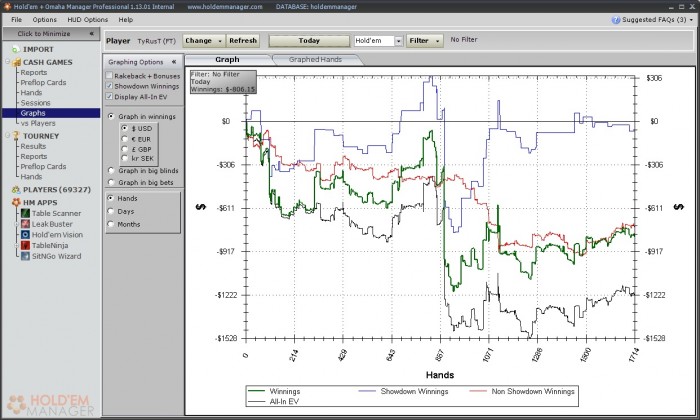Collapse the Graphing Options panel arrows
This screenshot has width=700, height=420.
[x=174, y=61]
